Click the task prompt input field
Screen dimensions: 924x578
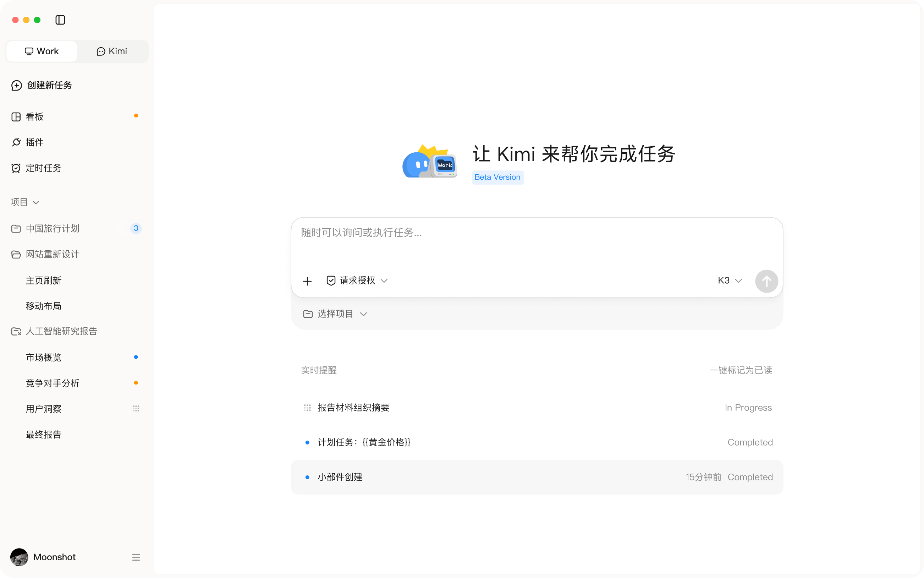pyautogui.click(x=537, y=242)
